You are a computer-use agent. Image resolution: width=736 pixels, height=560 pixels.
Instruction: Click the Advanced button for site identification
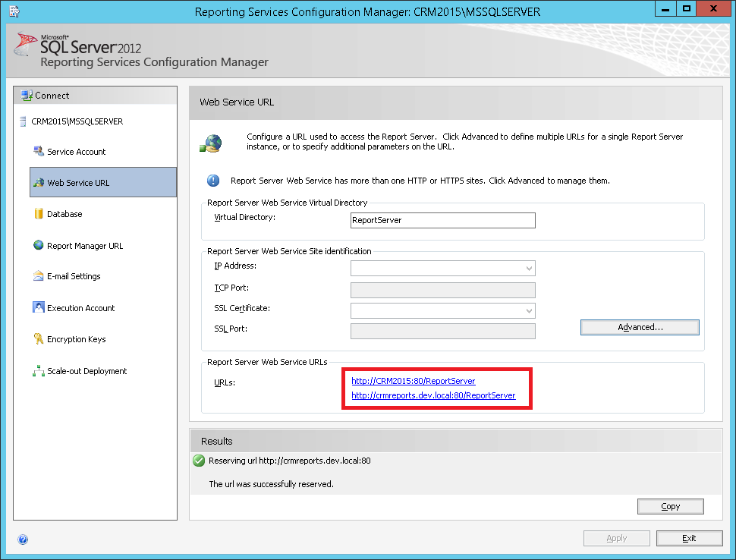point(639,327)
